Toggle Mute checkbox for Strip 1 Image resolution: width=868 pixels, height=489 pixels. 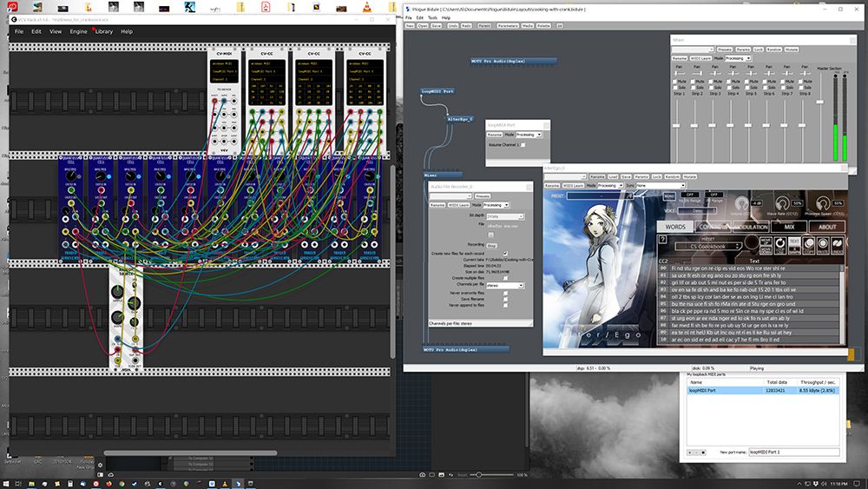674,82
